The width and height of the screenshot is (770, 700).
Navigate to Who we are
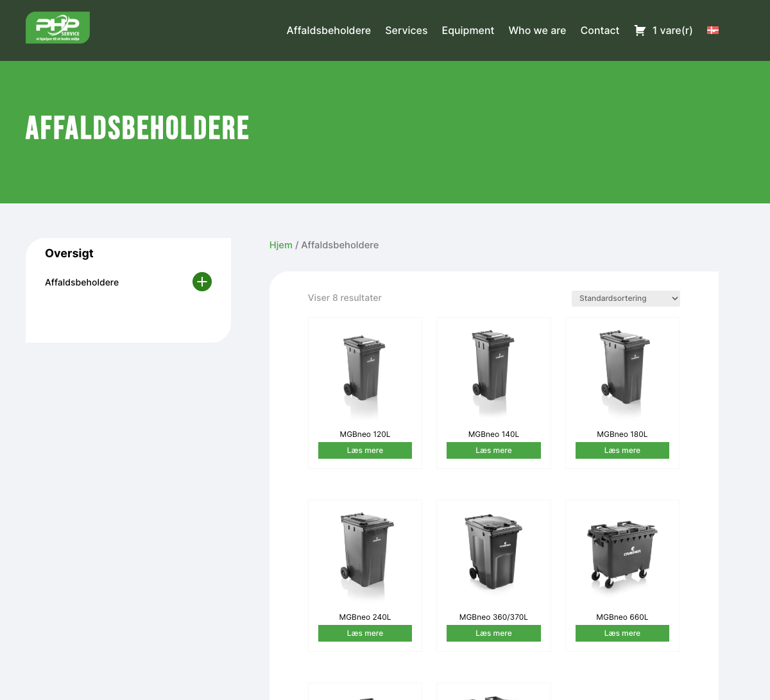[537, 30]
